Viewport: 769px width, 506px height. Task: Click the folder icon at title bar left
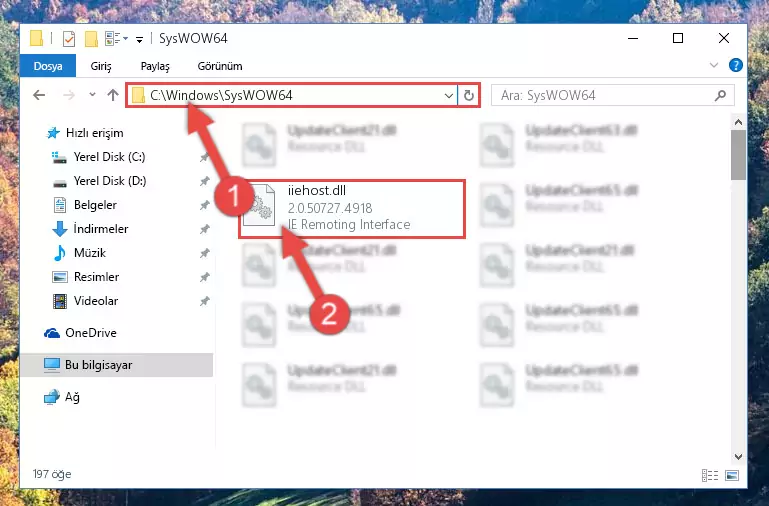[37, 38]
